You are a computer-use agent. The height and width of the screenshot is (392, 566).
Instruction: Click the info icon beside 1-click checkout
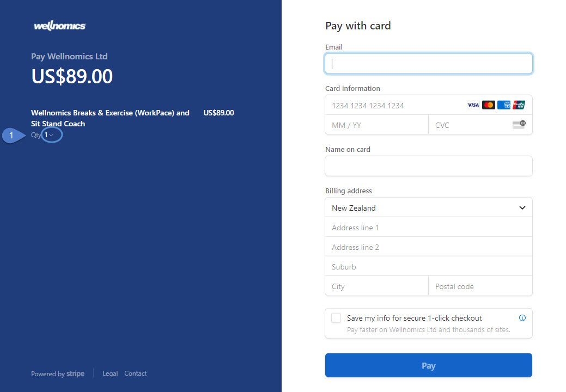(x=522, y=318)
